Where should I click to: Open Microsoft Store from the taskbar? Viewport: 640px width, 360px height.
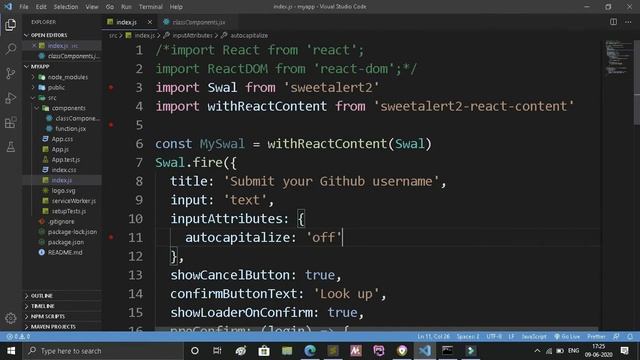(x=264, y=351)
